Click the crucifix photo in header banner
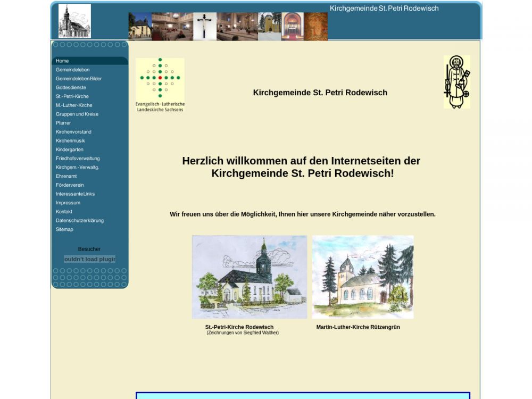This screenshot has width=532, height=399. click(205, 27)
